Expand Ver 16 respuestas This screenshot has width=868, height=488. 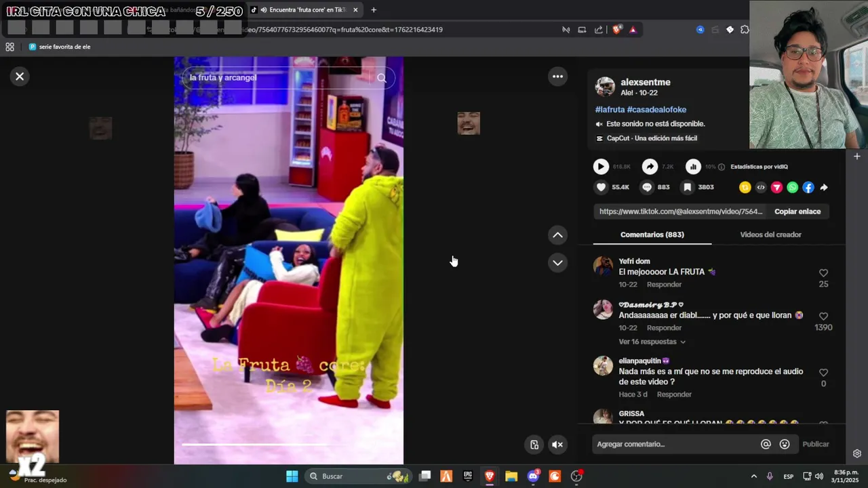[x=652, y=342]
